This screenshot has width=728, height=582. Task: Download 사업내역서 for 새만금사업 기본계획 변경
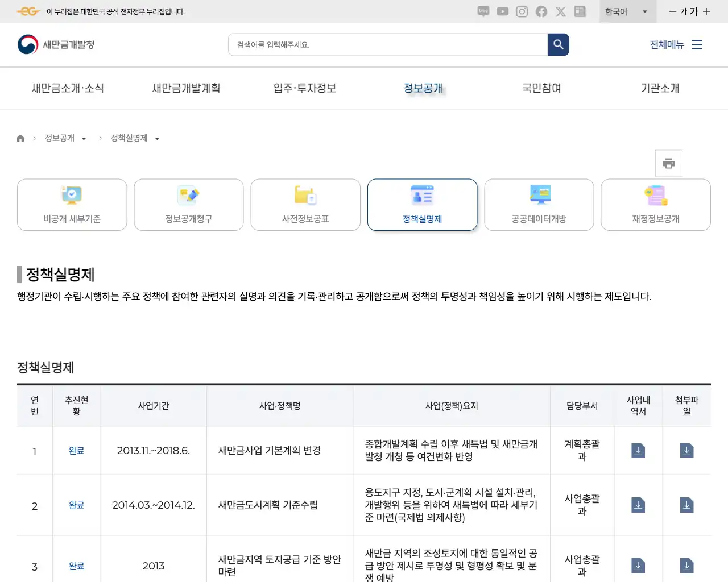(638, 450)
